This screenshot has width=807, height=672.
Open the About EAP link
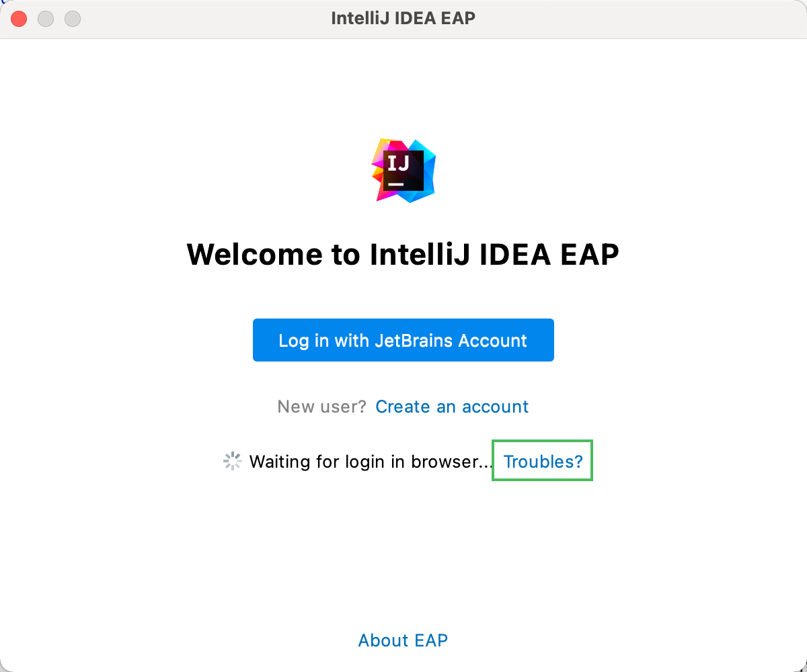point(403,640)
